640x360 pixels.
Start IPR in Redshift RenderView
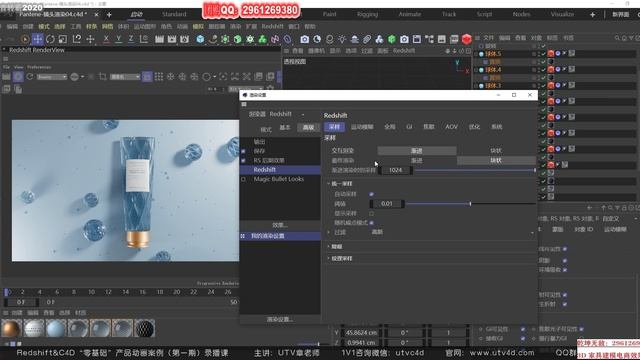point(18,77)
